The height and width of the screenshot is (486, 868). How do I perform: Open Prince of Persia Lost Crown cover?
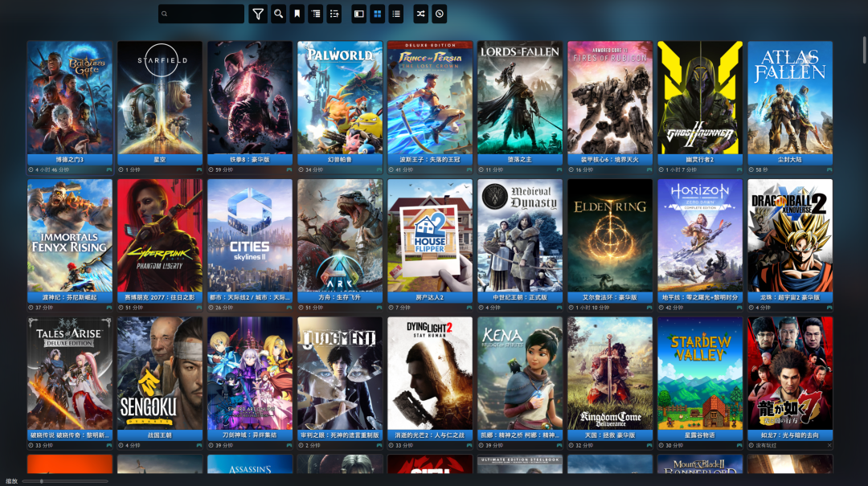(x=430, y=97)
